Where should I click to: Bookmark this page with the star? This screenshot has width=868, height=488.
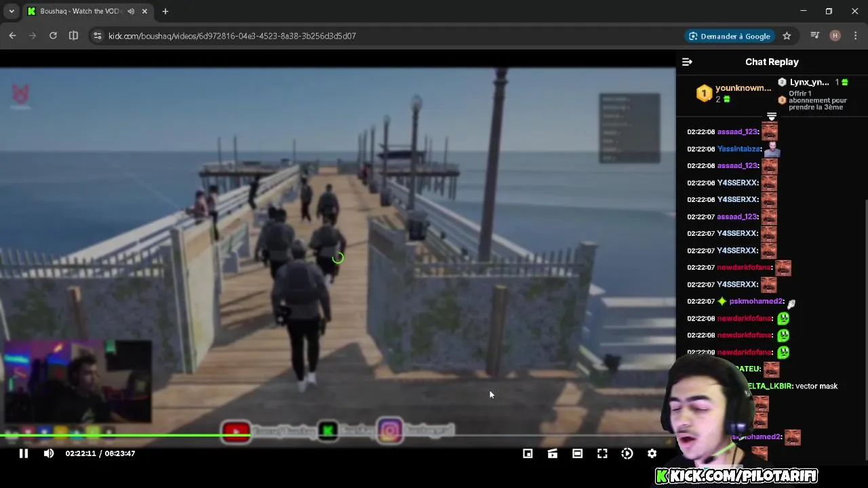[x=787, y=36]
